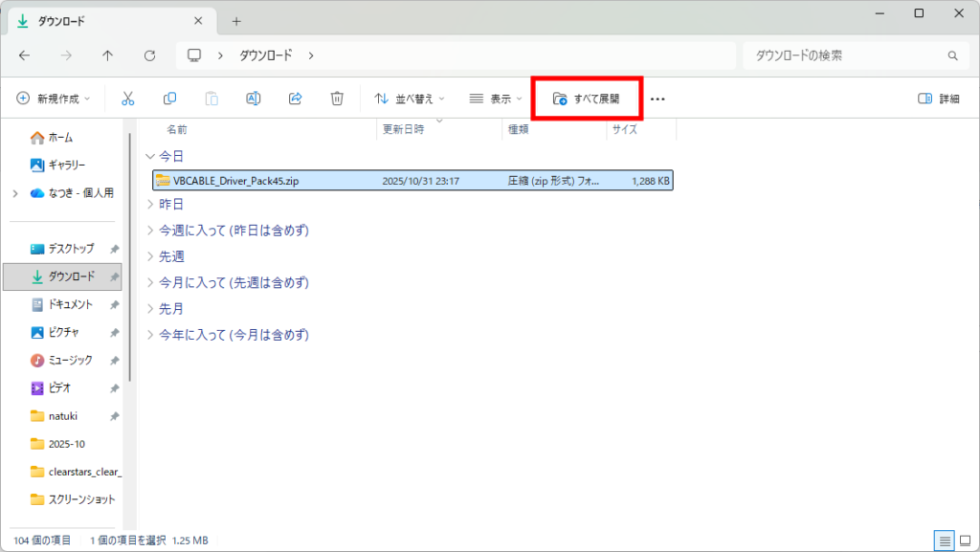The image size is (980, 552).
Task: Go up one folder level
Action: (x=107, y=55)
